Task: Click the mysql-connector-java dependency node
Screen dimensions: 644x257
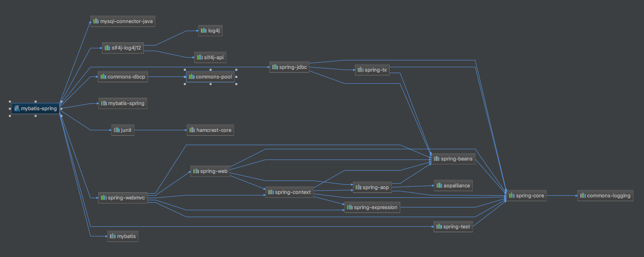Action: point(123,21)
